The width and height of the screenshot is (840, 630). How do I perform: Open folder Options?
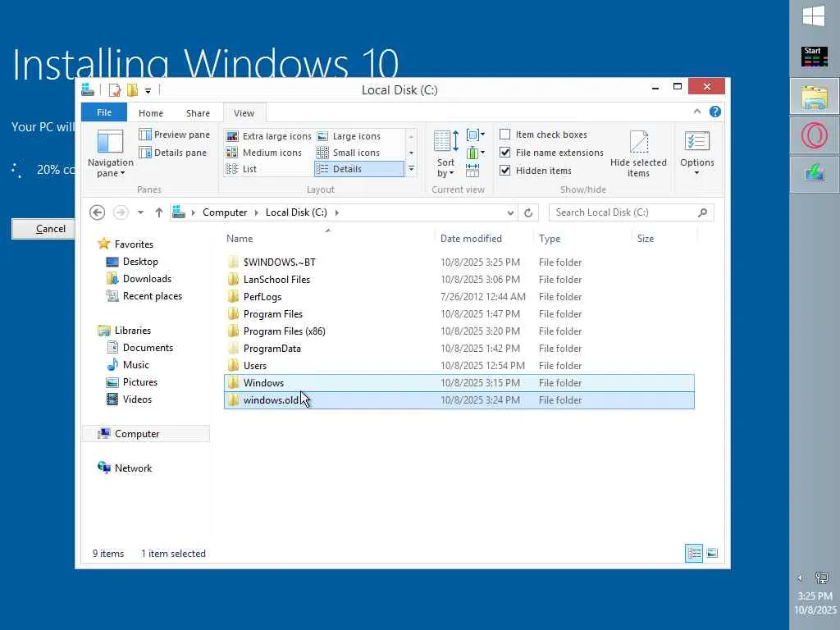pos(697,153)
